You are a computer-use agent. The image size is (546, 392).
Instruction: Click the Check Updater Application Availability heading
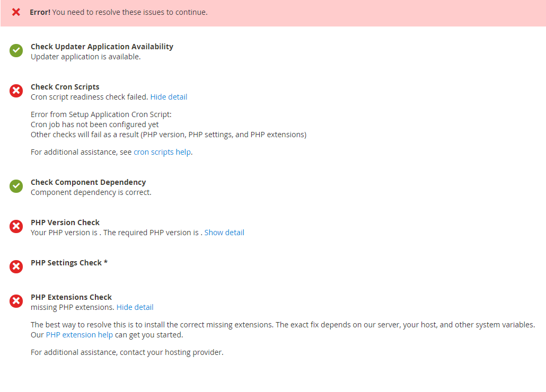click(102, 47)
